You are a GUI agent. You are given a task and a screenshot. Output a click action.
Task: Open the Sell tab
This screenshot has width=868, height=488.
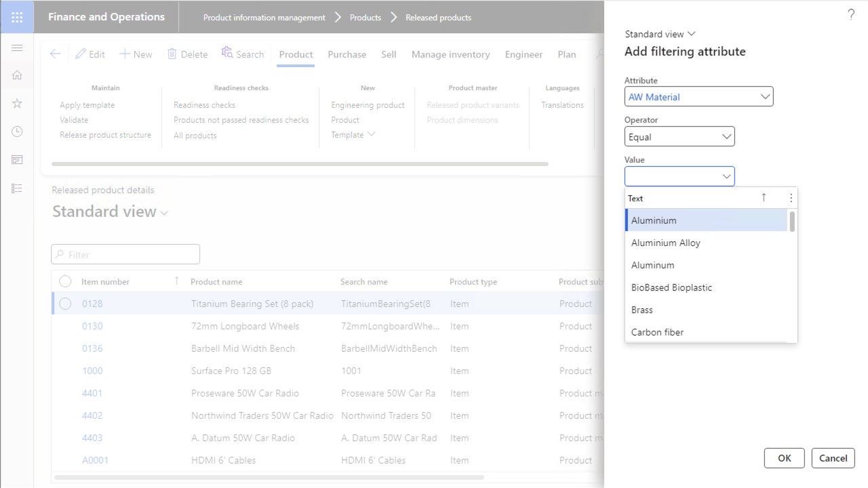(x=389, y=54)
